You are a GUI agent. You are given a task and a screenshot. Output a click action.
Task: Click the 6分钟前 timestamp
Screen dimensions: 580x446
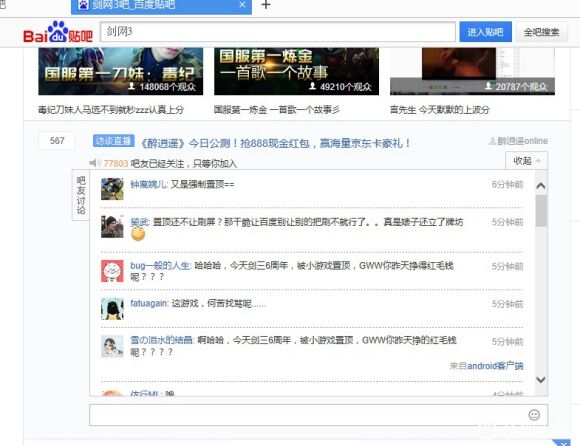coord(508,185)
